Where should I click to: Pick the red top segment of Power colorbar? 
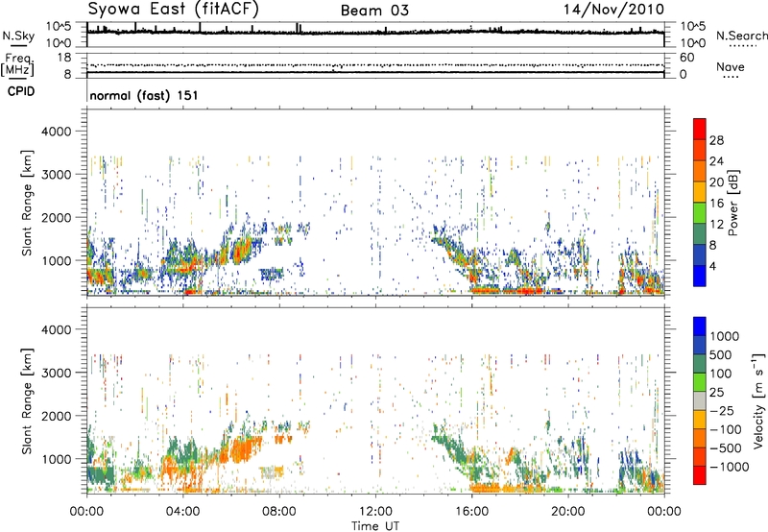[700, 129]
